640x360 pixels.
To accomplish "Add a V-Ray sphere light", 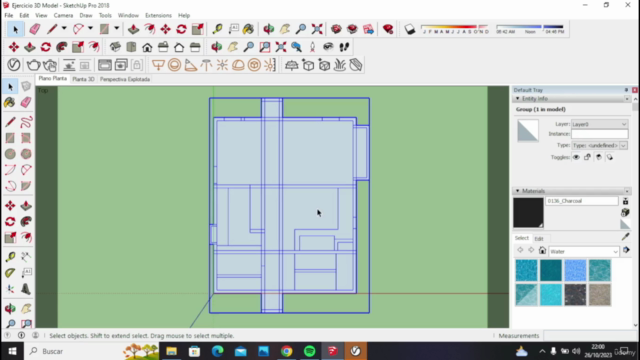I will 174,65.
